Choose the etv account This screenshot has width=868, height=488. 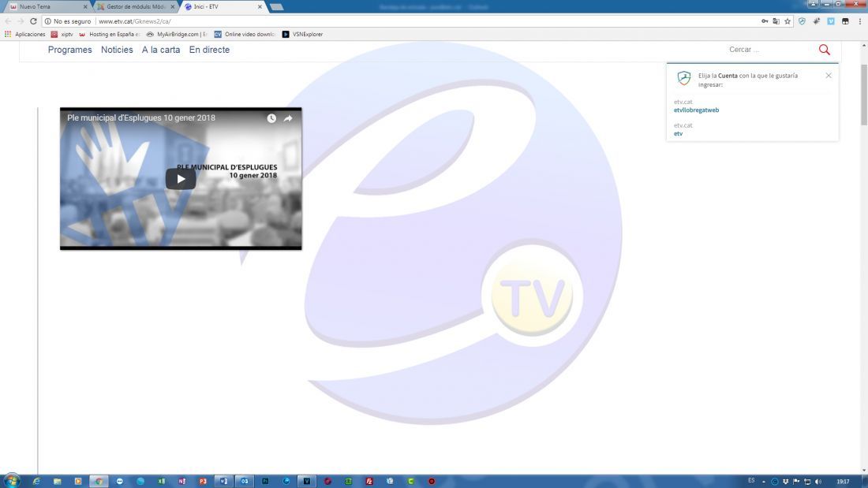[x=678, y=133]
